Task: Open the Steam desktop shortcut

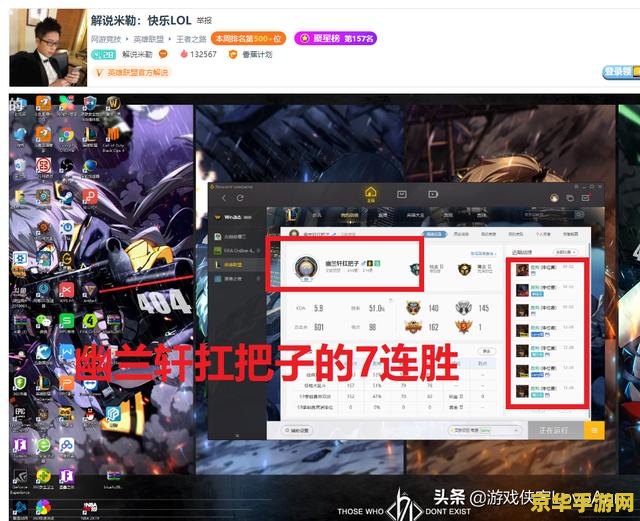Action: 66,198
